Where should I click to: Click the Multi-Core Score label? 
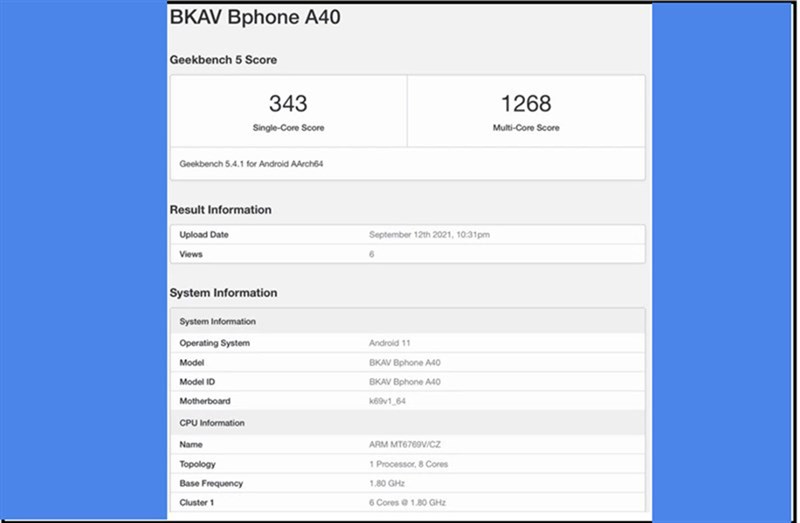click(x=526, y=128)
